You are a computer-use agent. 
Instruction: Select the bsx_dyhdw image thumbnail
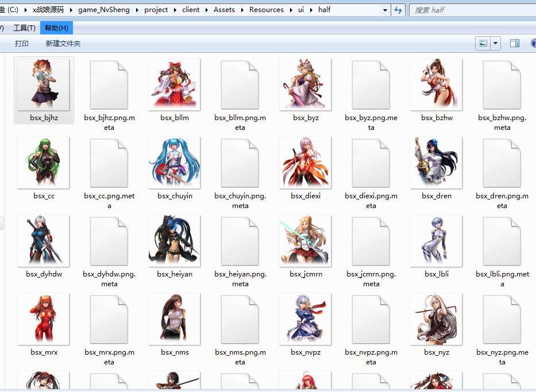point(44,241)
